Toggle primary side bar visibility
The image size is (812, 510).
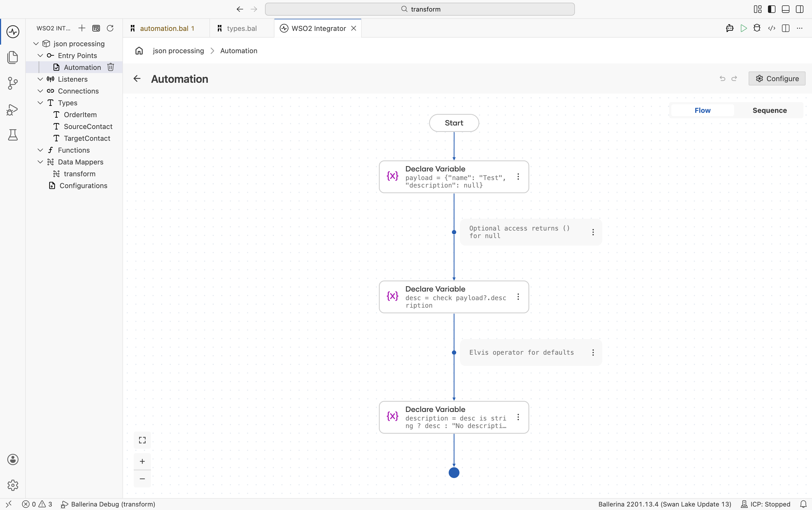click(771, 9)
